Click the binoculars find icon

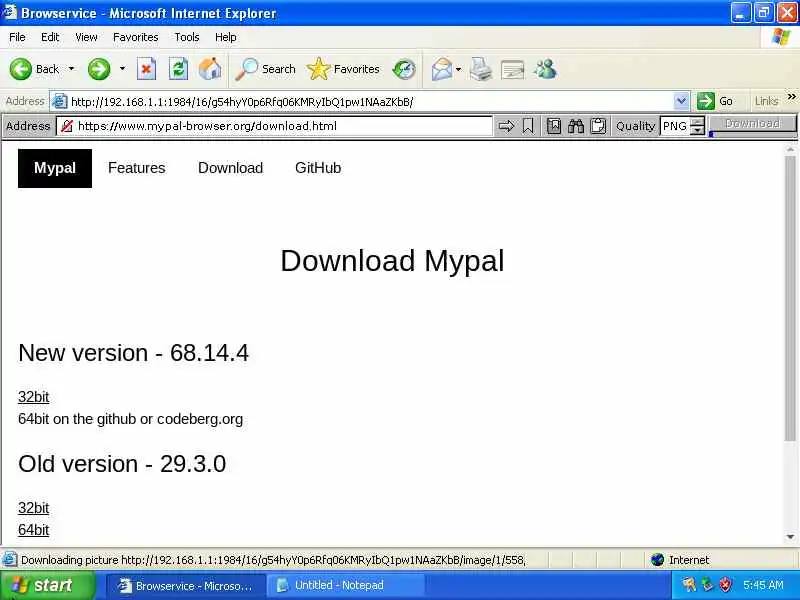576,126
